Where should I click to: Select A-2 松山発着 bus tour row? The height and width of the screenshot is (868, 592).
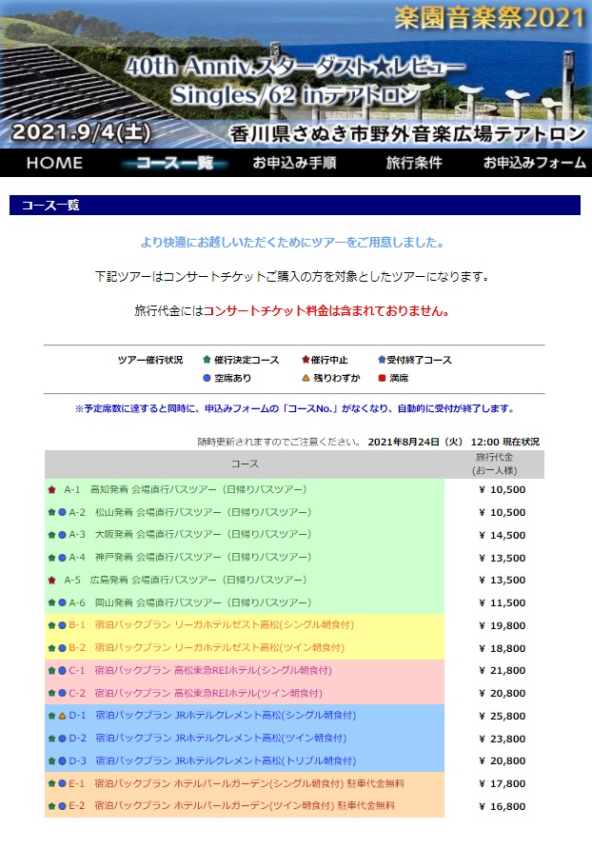pos(245,513)
